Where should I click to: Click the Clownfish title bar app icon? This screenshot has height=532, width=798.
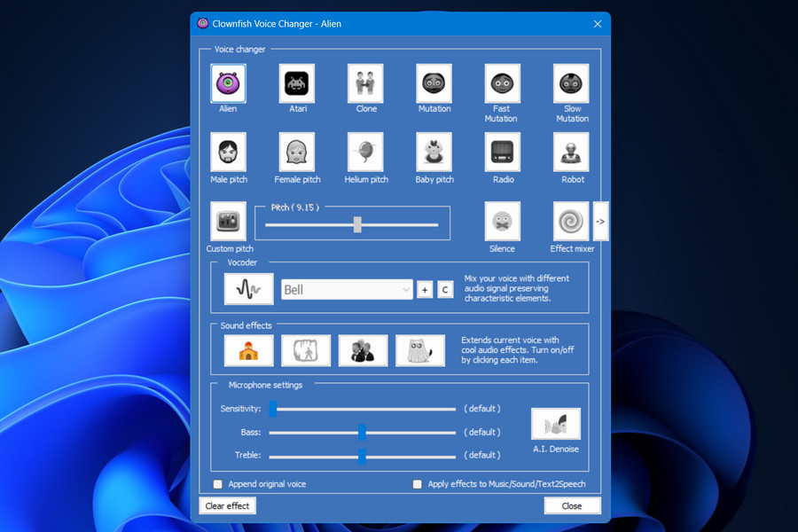pos(203,23)
